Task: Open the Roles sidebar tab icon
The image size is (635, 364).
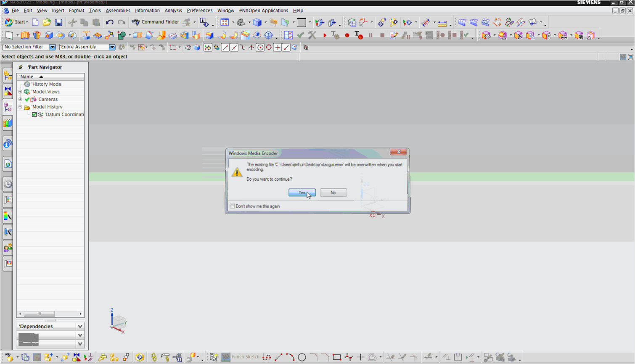Action: pyautogui.click(x=8, y=248)
